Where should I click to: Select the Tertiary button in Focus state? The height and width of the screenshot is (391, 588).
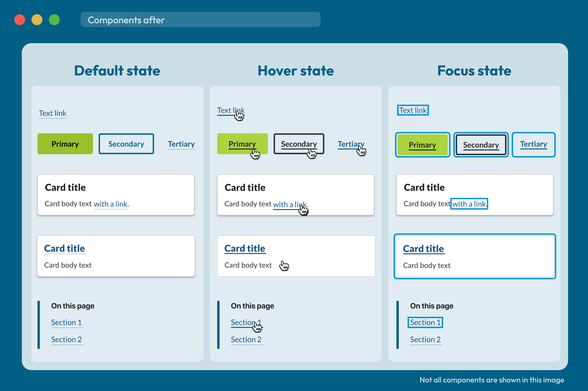point(534,144)
